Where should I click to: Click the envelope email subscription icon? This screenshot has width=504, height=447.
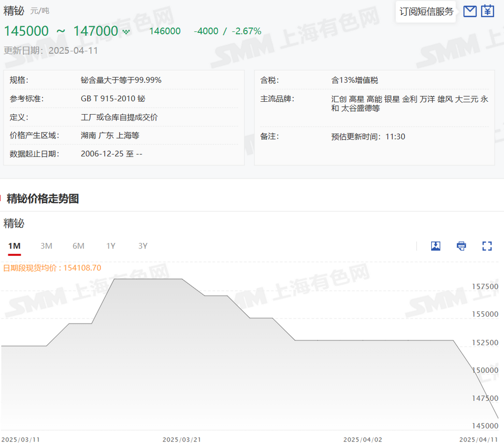click(470, 11)
